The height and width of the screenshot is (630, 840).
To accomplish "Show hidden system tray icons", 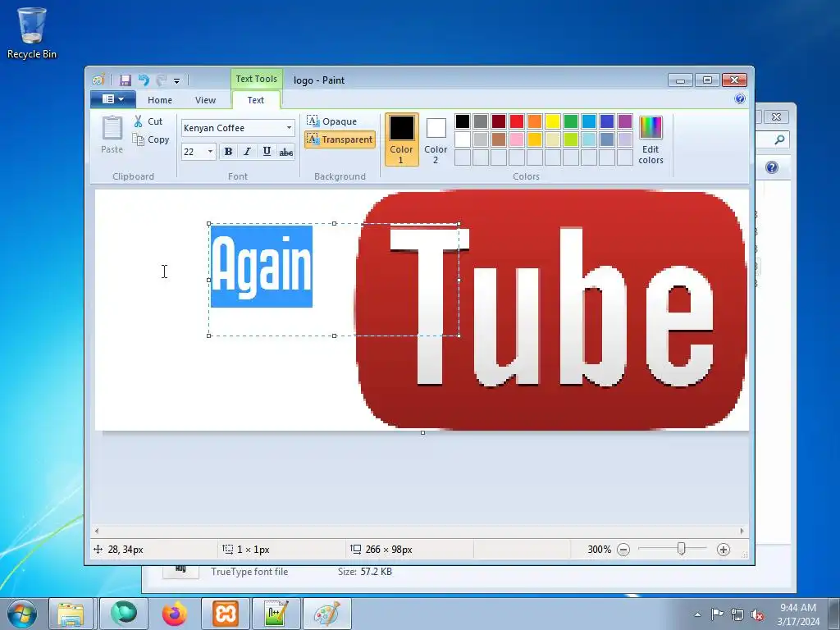I will coord(697,614).
